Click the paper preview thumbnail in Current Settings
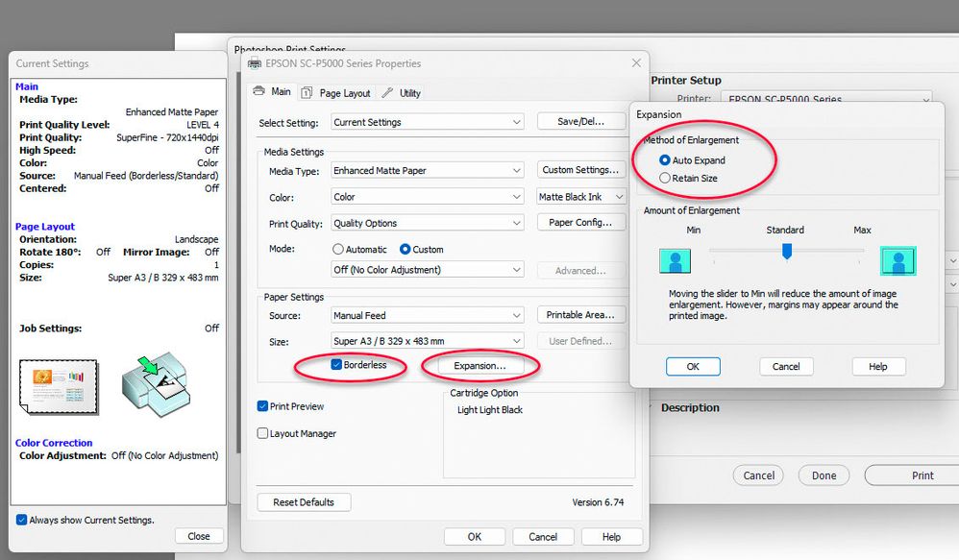This screenshot has width=959, height=560. click(x=59, y=387)
